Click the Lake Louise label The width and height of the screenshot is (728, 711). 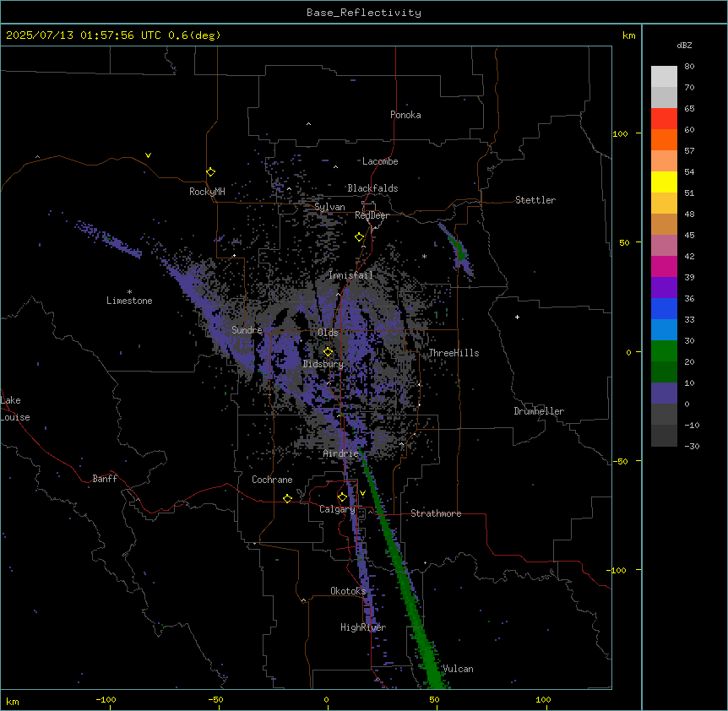[x=14, y=409]
